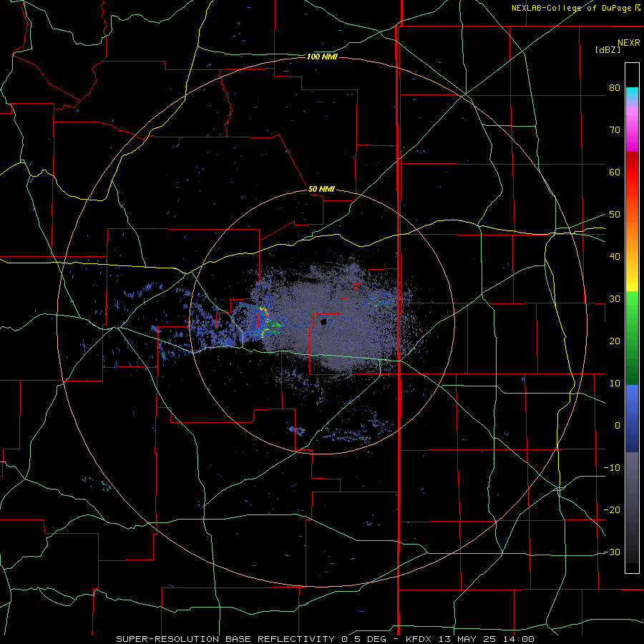Click the 40 value on the dBZ scale
The height and width of the screenshot is (644, 644).
(615, 257)
